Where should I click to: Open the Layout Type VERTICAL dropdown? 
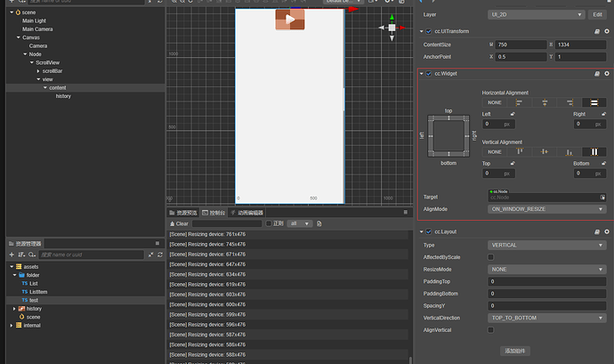click(547, 246)
